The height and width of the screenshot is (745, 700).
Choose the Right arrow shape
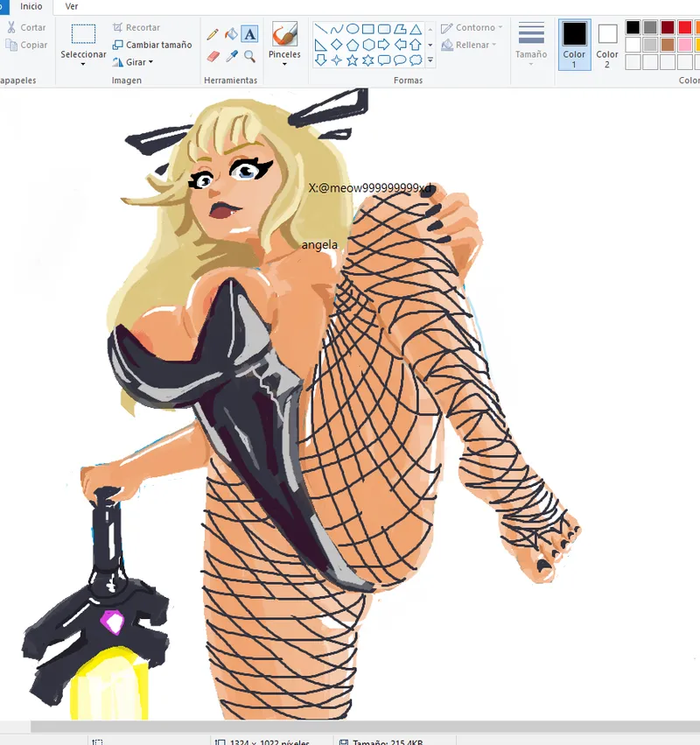384,46
